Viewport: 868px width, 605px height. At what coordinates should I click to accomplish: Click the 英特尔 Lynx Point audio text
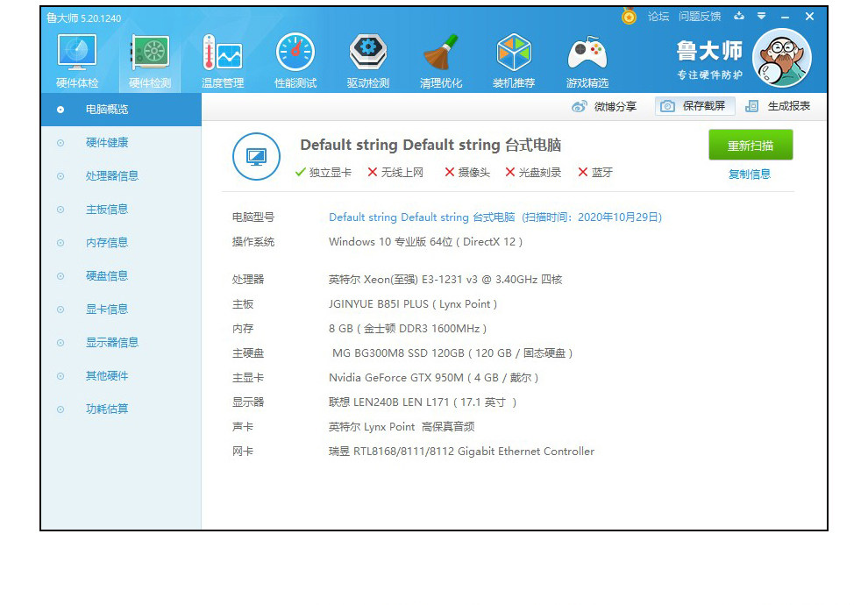(402, 427)
